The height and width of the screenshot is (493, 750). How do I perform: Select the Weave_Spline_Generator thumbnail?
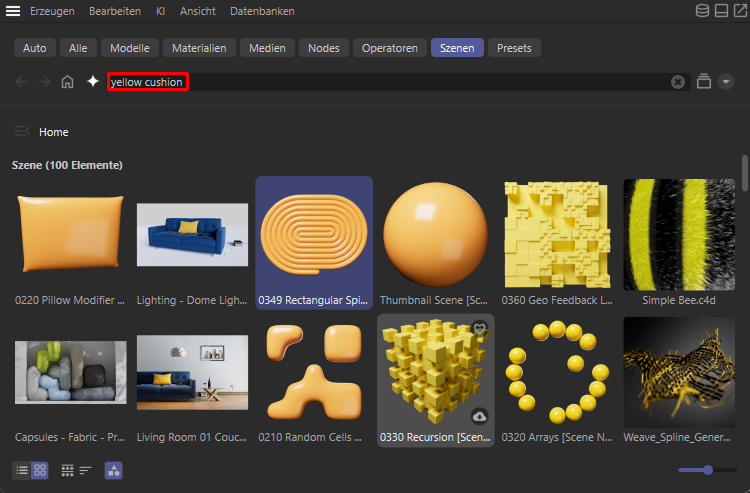(679, 372)
